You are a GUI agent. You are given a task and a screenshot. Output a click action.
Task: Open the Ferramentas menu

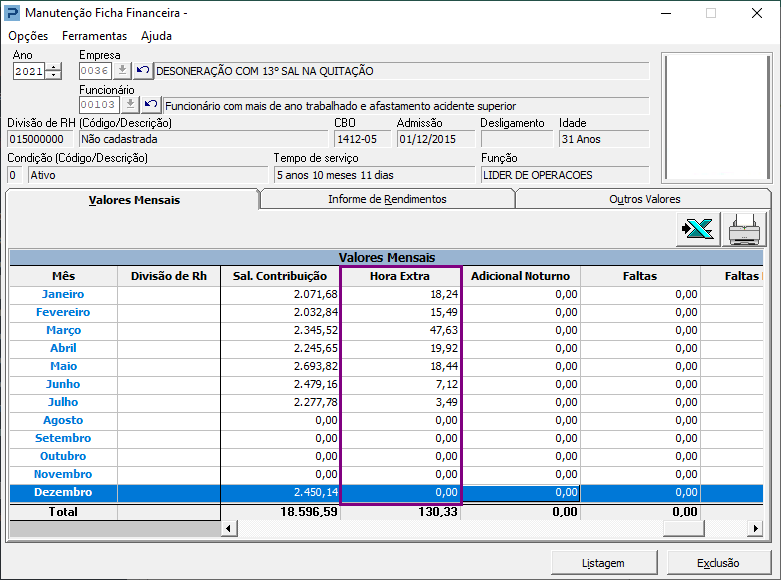95,36
